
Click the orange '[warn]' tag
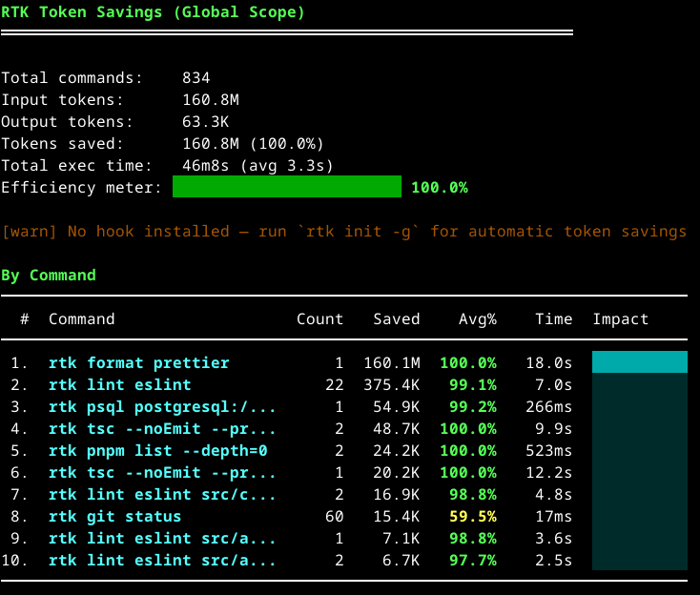point(30,232)
